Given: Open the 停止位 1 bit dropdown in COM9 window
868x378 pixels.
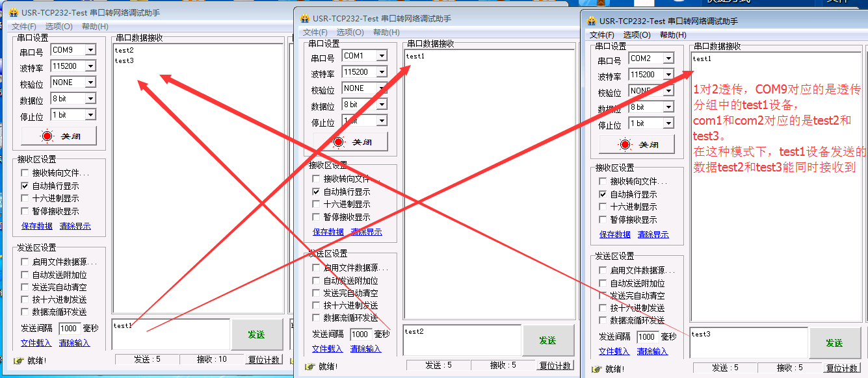Looking at the screenshot, I should pyautogui.click(x=90, y=115).
